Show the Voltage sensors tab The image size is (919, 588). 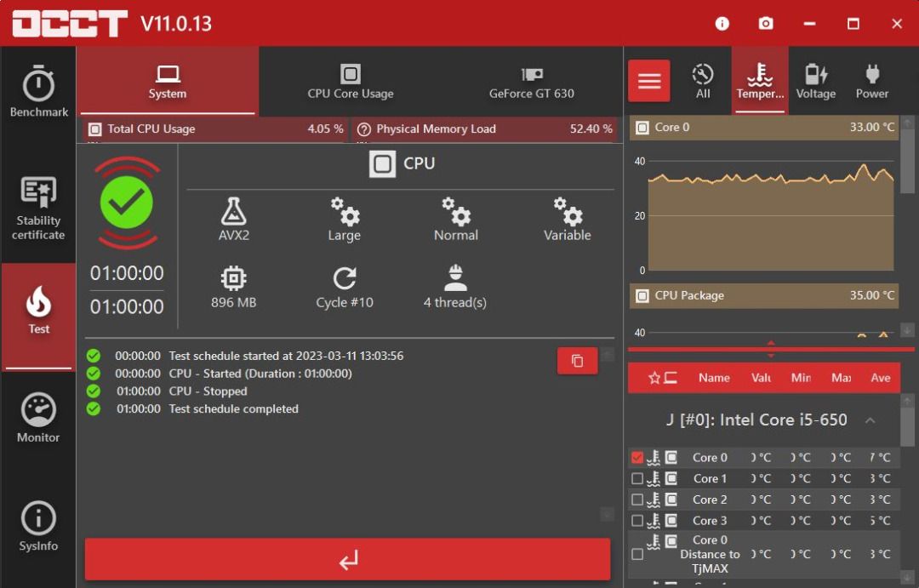(x=816, y=81)
